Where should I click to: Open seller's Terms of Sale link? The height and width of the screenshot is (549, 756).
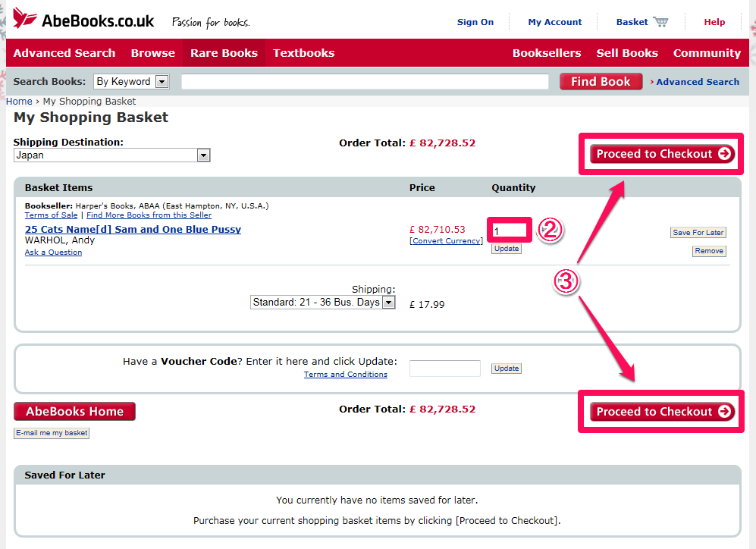51,215
